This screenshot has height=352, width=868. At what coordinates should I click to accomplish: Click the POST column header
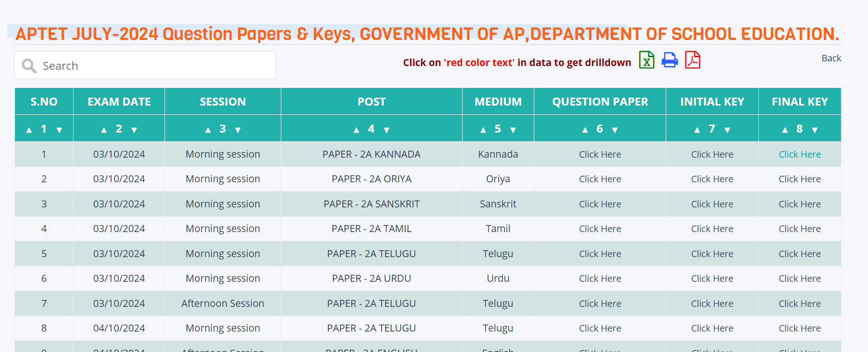click(371, 101)
